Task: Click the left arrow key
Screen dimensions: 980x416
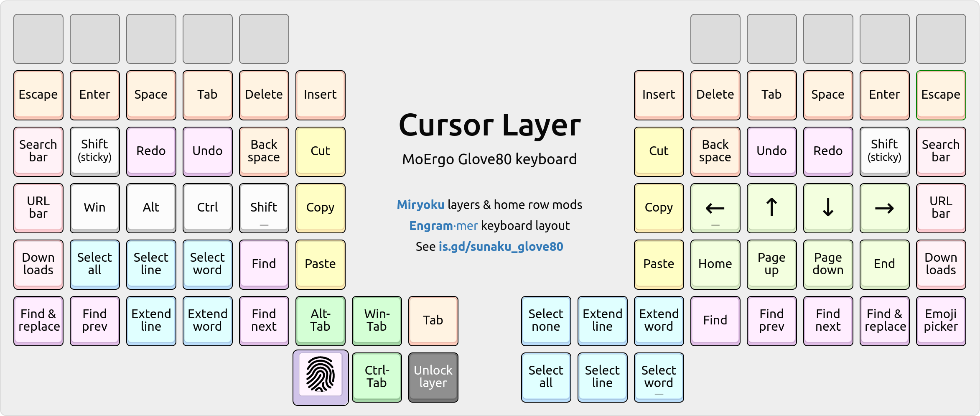Action: (715, 208)
